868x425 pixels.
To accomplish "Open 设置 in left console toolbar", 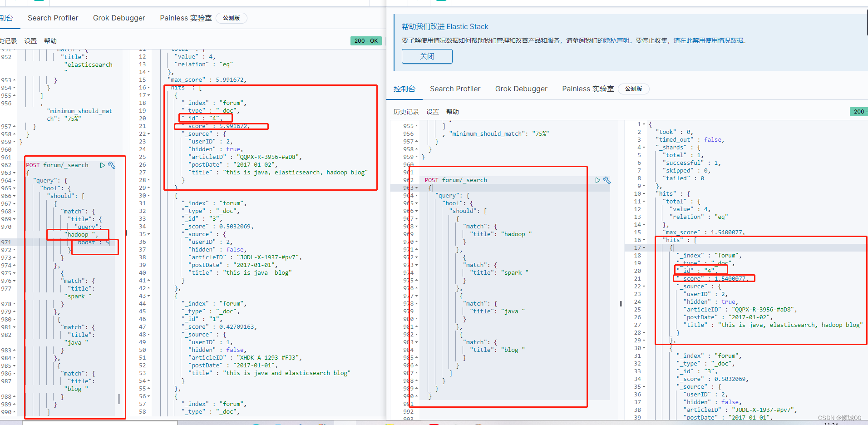I will click(x=30, y=41).
